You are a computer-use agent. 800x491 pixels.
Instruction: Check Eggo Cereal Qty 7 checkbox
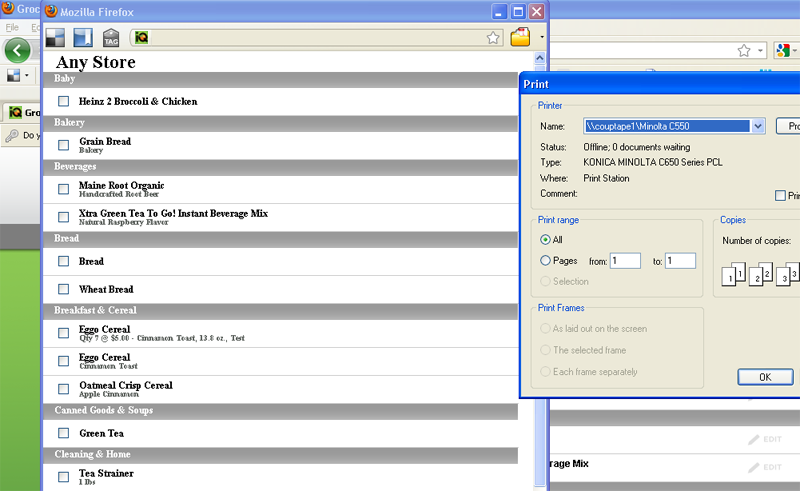point(63,333)
